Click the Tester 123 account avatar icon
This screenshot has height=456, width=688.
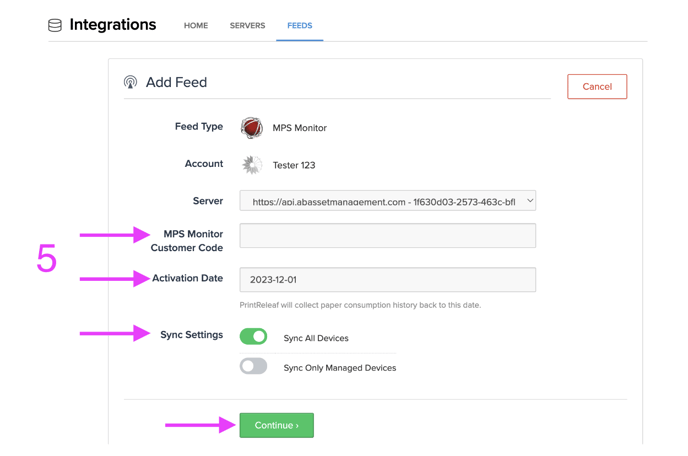pos(252,165)
